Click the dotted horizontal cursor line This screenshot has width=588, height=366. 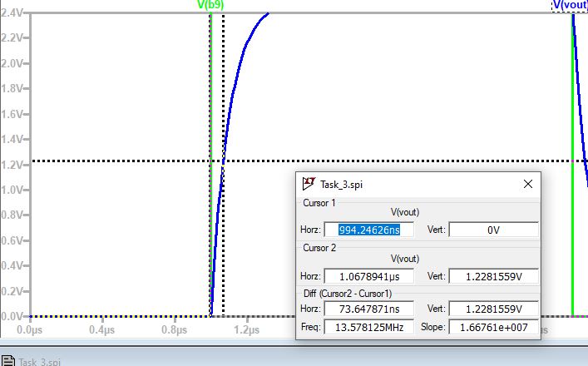[x=125, y=161]
